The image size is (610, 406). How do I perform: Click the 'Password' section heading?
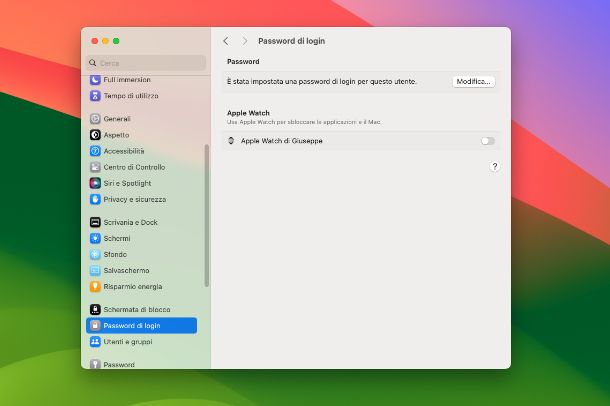pos(243,61)
